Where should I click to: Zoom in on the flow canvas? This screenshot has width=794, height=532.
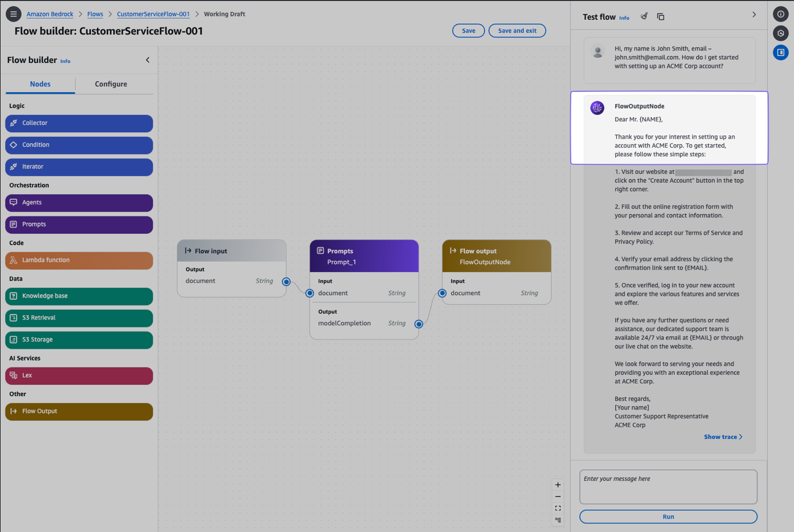(x=558, y=485)
